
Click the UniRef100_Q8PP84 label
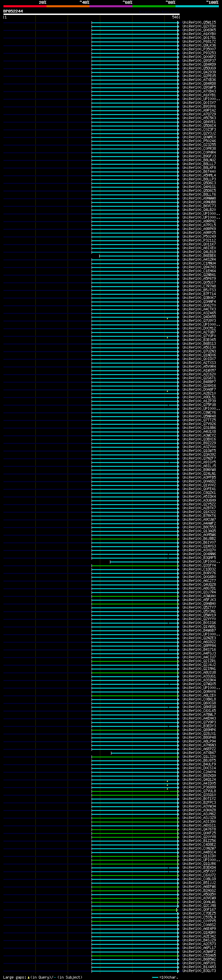click(199, 646)
